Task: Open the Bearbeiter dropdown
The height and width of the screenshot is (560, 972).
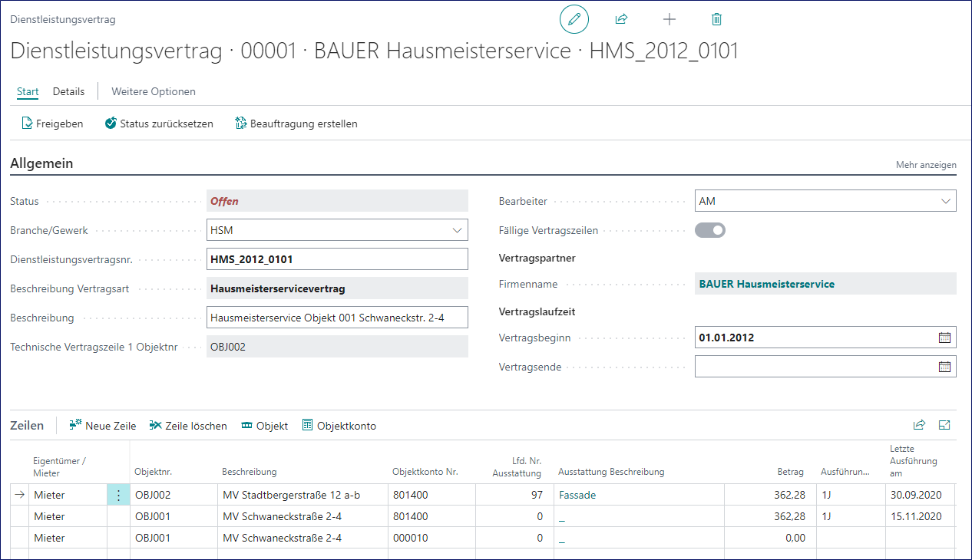Action: tap(945, 201)
